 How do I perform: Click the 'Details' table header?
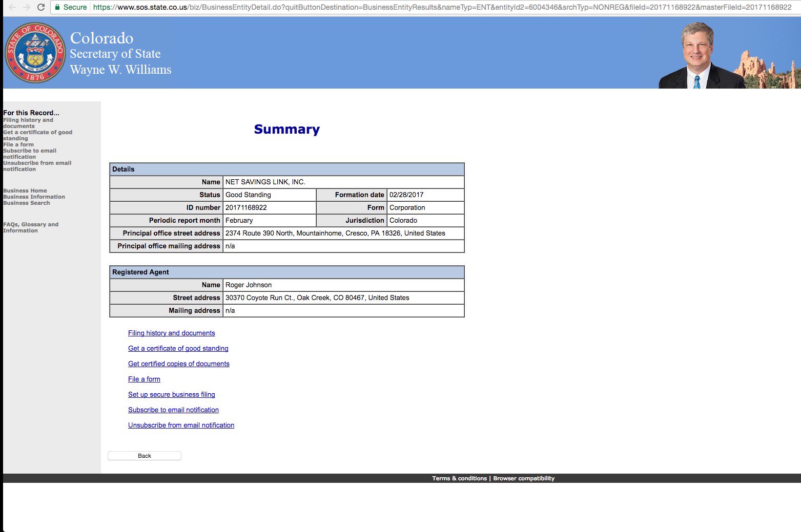pyautogui.click(x=287, y=169)
